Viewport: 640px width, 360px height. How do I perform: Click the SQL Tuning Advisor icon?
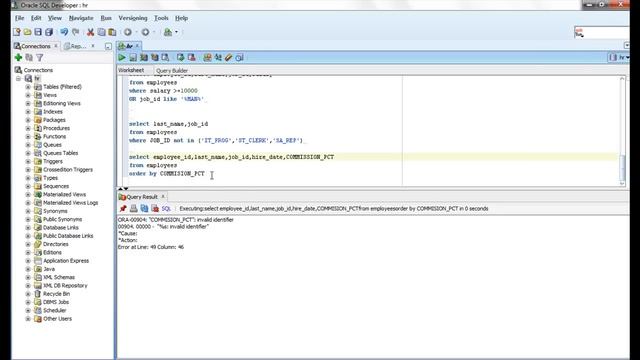[x=165, y=58]
